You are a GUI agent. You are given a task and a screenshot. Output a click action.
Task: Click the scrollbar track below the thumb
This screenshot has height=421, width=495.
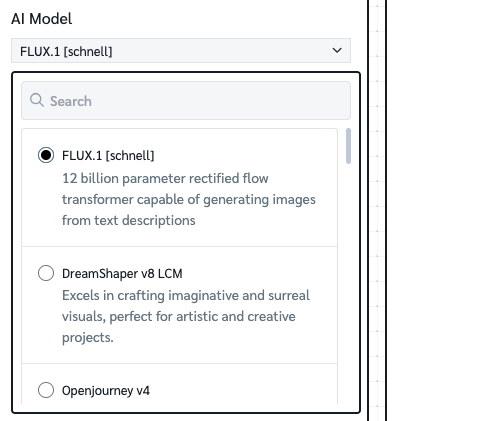click(x=348, y=283)
